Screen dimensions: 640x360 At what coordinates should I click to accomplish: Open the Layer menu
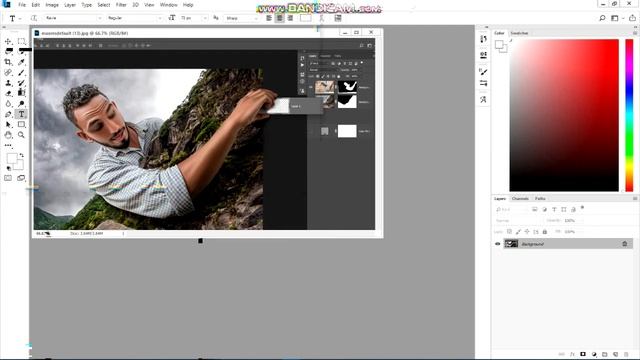coord(70,5)
